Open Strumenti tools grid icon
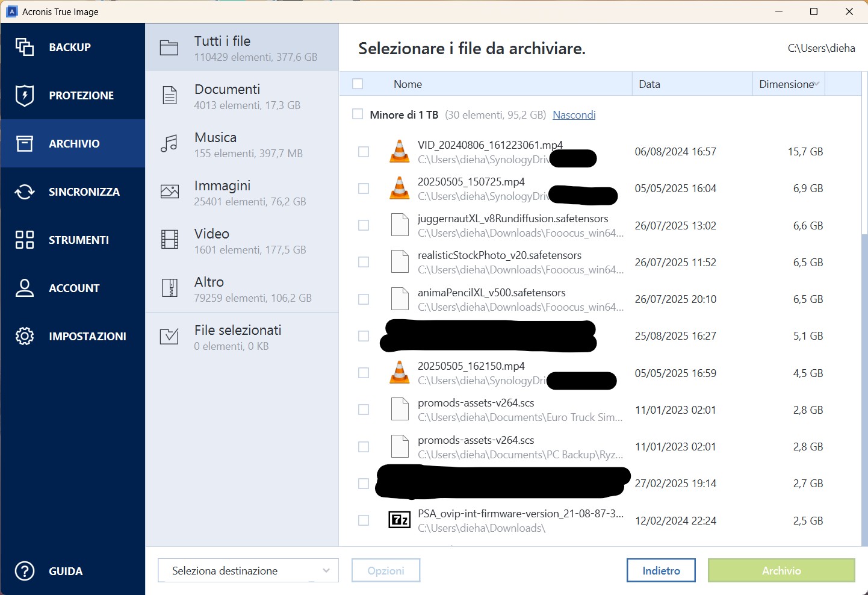This screenshot has height=595, width=868. click(x=25, y=240)
